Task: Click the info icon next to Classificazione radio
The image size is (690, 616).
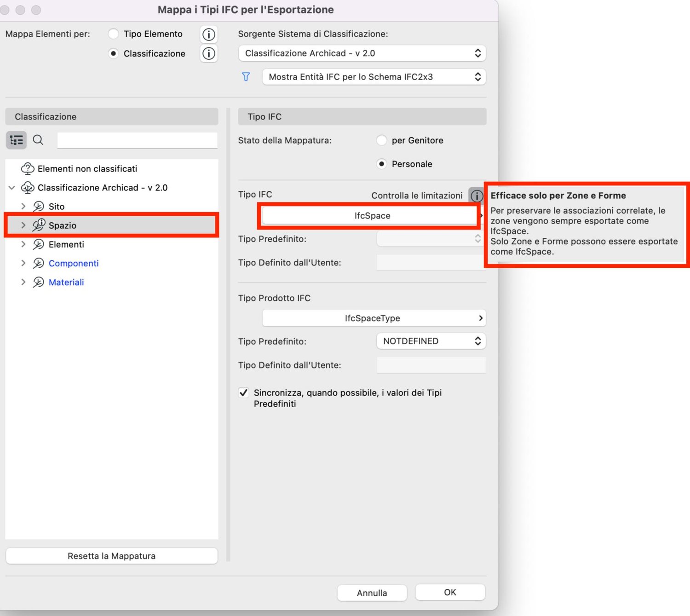Action: coord(209,54)
